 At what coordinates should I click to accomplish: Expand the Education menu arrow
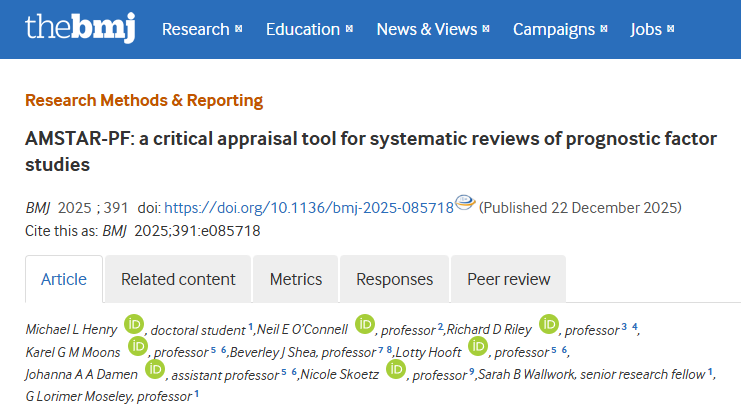click(x=349, y=29)
